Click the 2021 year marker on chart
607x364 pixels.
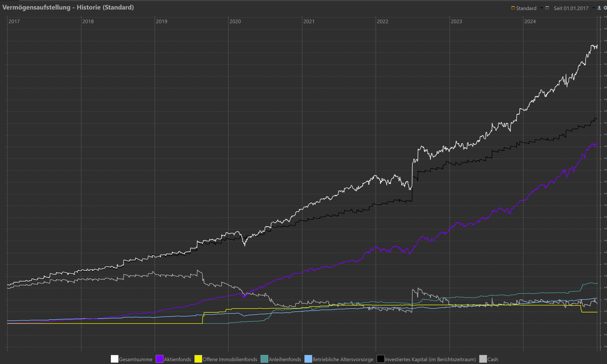point(309,21)
